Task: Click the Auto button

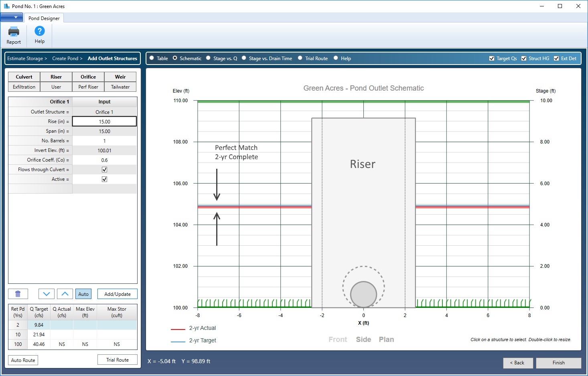Action: click(x=83, y=294)
